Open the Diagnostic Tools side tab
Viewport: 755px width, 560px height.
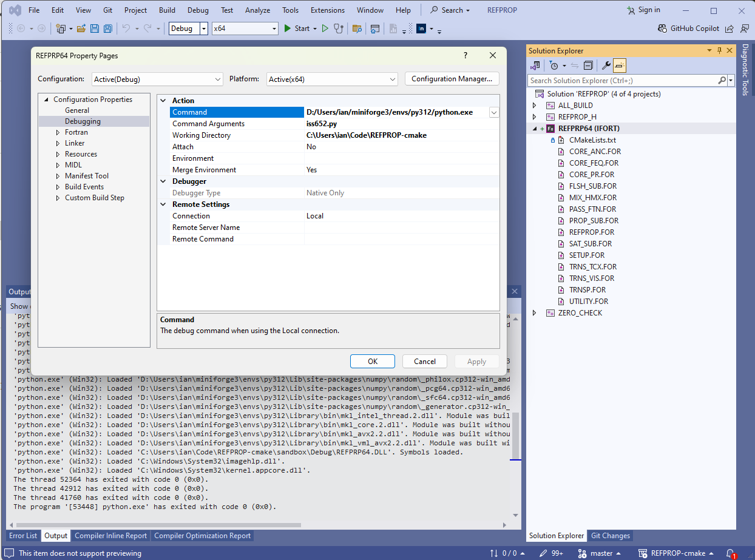click(x=745, y=70)
